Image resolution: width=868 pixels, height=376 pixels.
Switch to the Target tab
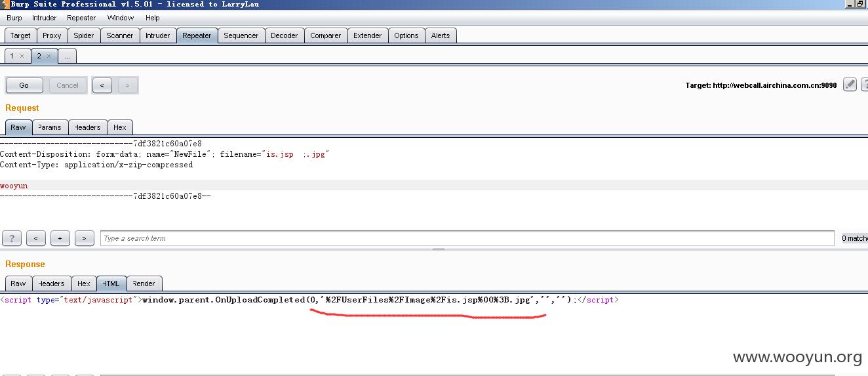click(20, 35)
